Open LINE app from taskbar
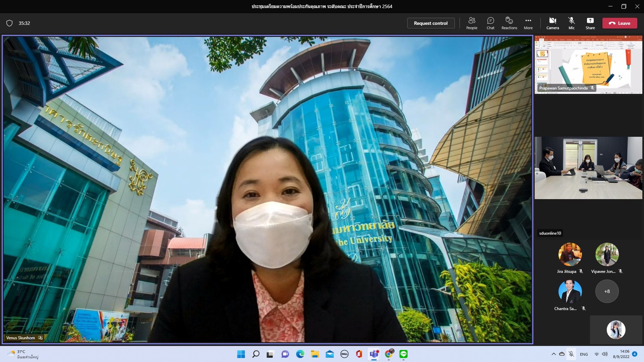This screenshot has width=644, height=362. 404,354
